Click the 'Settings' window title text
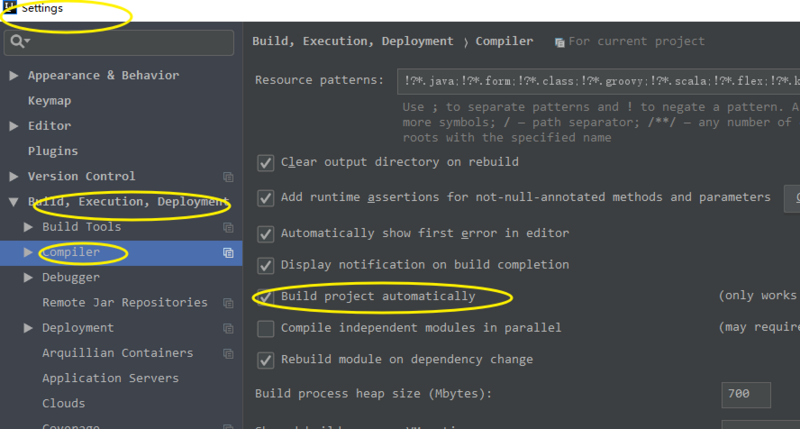The image size is (800, 429). [42, 8]
